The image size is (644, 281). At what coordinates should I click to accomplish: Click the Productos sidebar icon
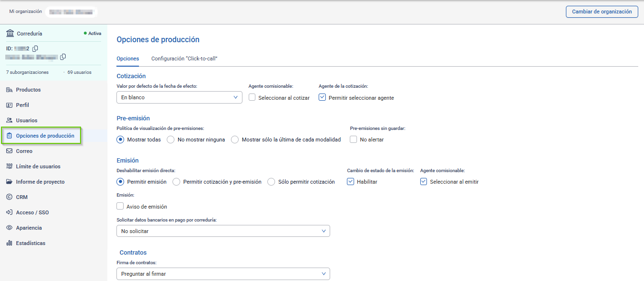(10, 90)
